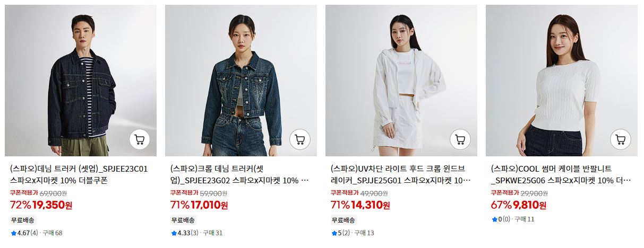
Task: Click the star icon beside rating 0
Action: 495,219
